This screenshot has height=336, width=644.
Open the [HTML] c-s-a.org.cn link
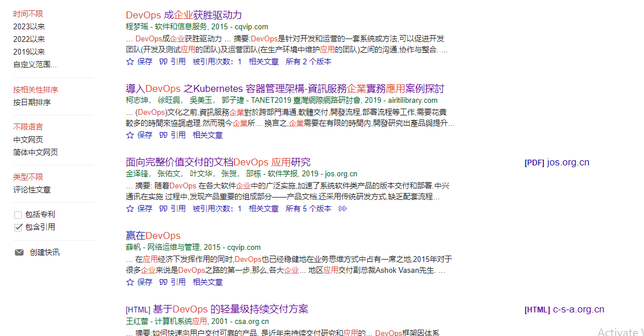(x=564, y=310)
